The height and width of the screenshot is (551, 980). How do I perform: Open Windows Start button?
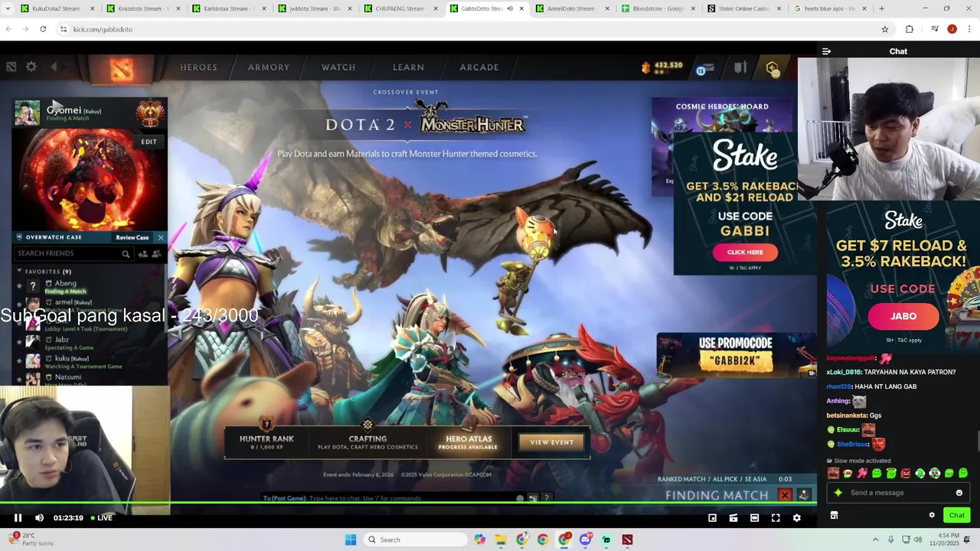point(351,540)
